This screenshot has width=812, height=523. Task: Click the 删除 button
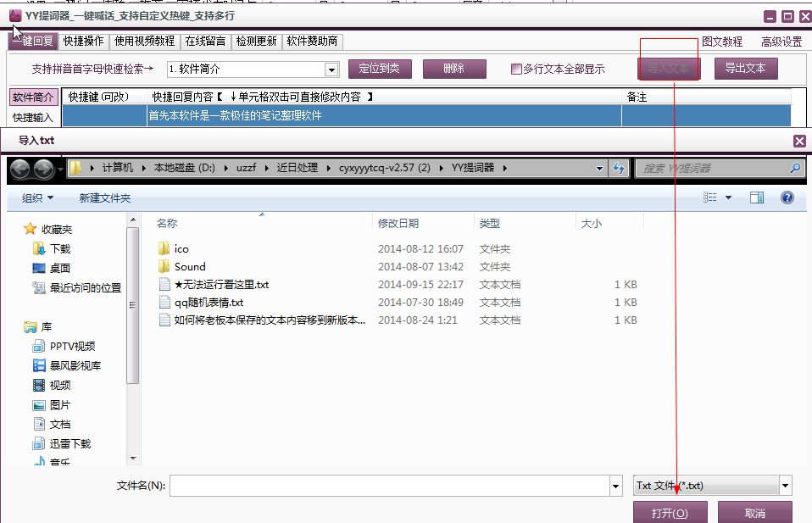pyautogui.click(x=454, y=69)
